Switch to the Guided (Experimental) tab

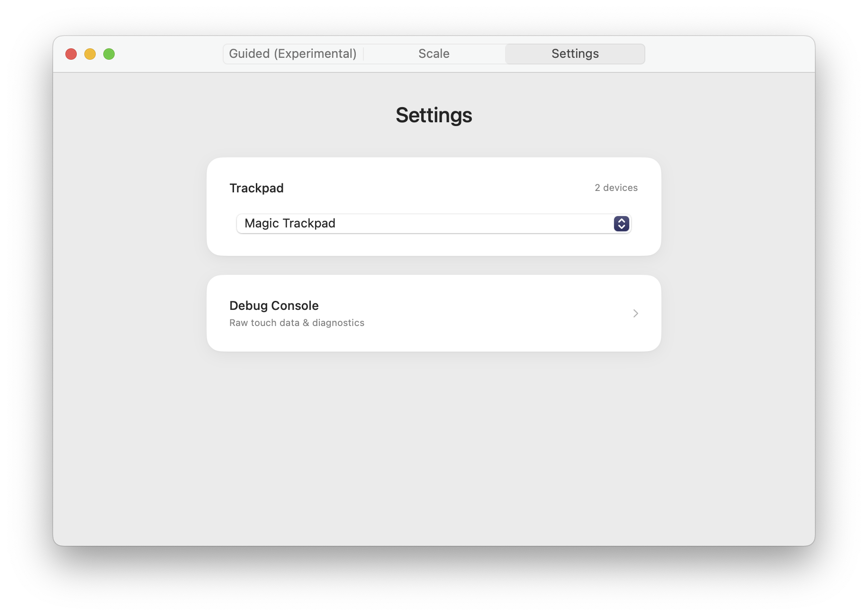[x=293, y=54]
